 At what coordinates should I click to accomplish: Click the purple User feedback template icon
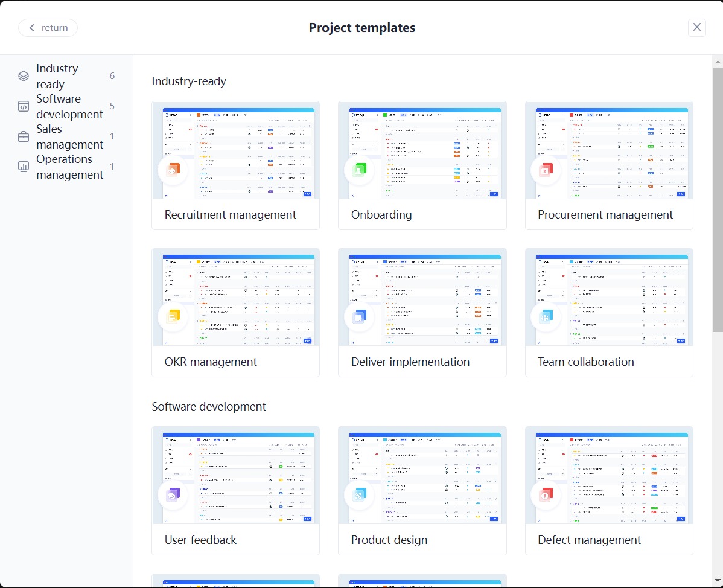click(x=173, y=495)
